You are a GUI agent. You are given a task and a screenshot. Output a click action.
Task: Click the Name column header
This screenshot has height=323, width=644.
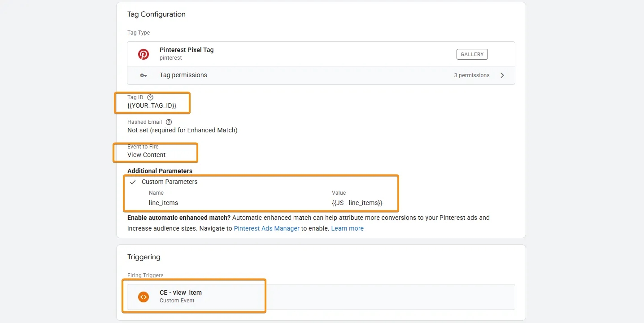156,193
